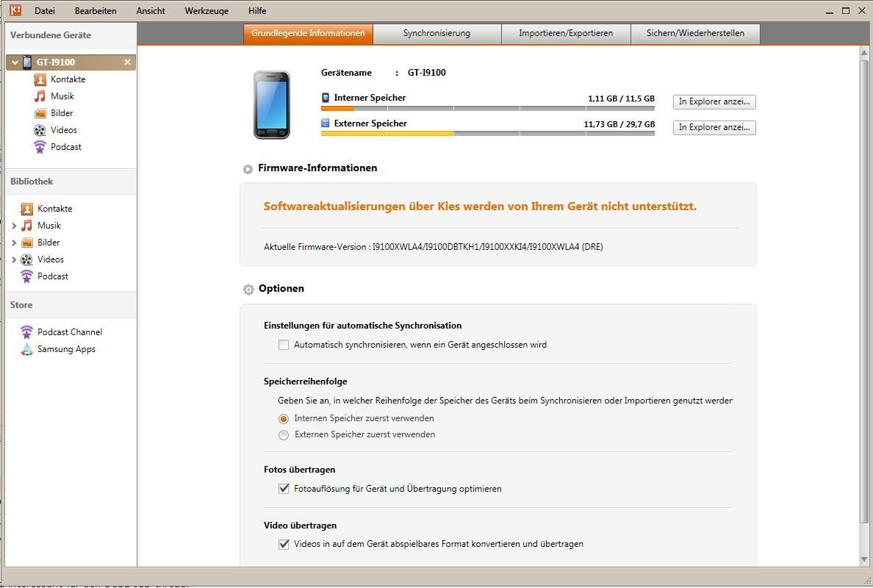Click the device name value GT-I9100
Image resolution: width=873 pixels, height=588 pixels.
coord(426,72)
